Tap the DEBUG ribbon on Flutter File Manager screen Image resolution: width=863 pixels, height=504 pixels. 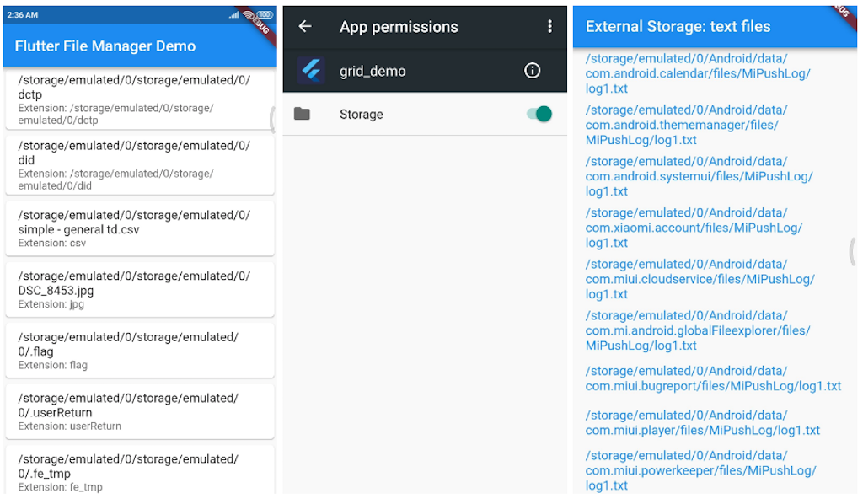[x=261, y=24]
